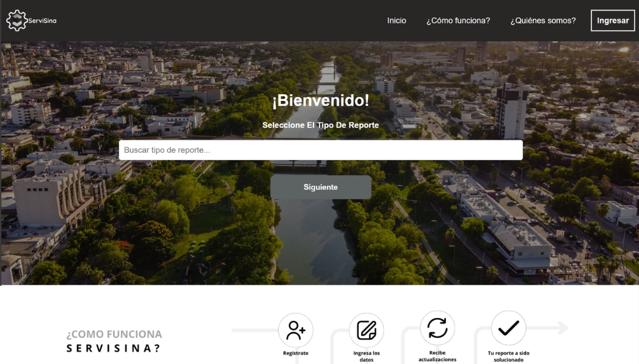The image size is (639, 364).
Task: Click the arrow ending the steps flow
Action: tap(560, 328)
